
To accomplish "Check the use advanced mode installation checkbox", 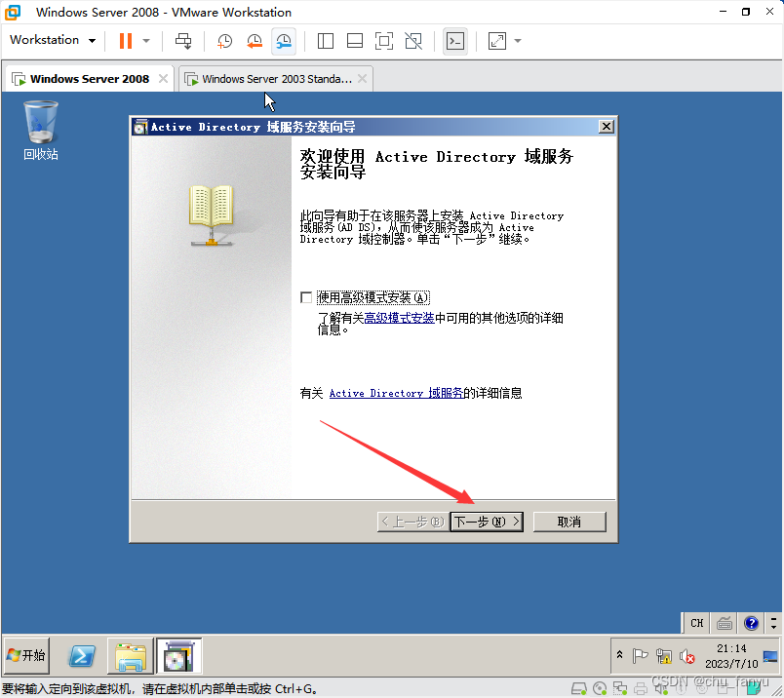I will pyautogui.click(x=306, y=297).
